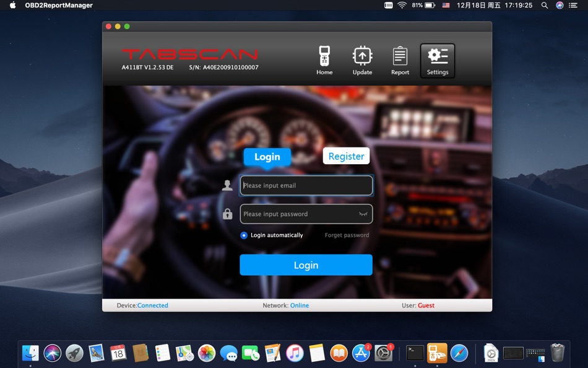The image size is (588, 368).
Task: Open Finder from the Dock
Action: (30, 353)
